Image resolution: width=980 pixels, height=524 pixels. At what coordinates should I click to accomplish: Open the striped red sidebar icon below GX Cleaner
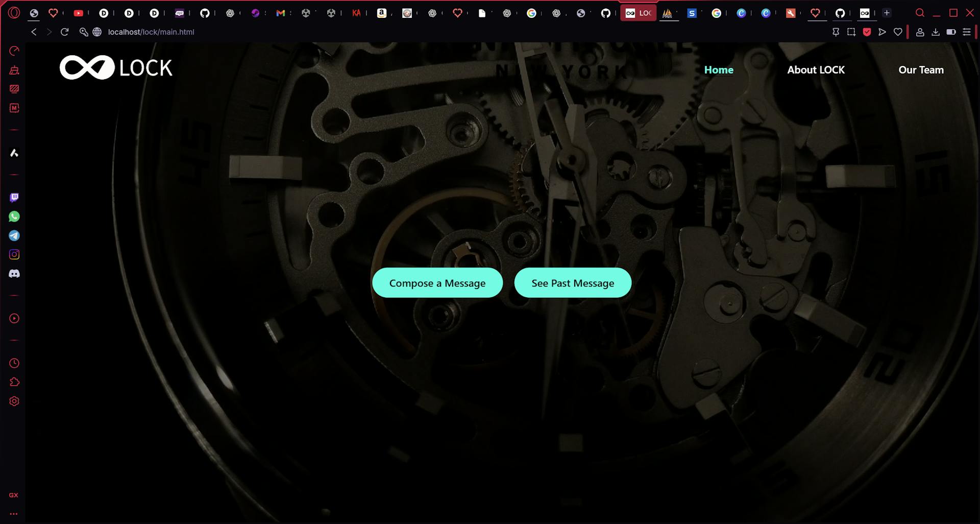click(x=14, y=89)
